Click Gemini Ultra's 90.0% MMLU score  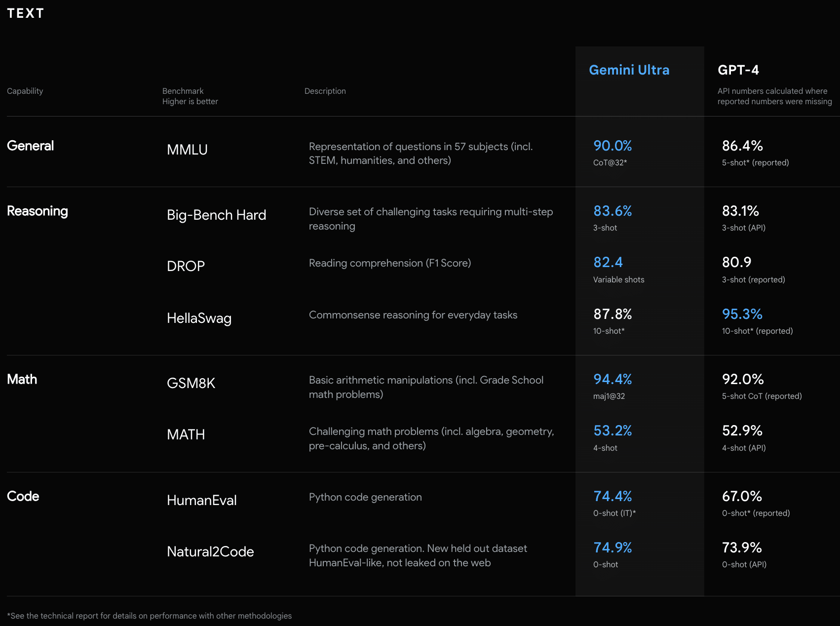612,146
